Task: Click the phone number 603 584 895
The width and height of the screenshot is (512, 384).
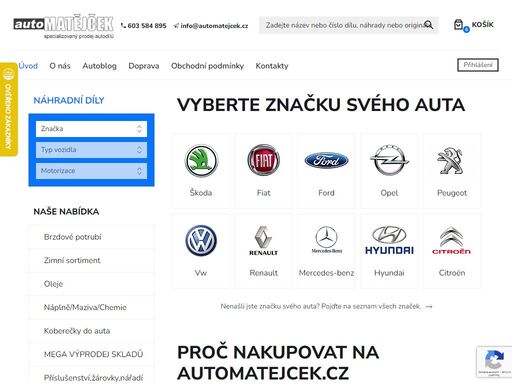Action: coord(144,26)
